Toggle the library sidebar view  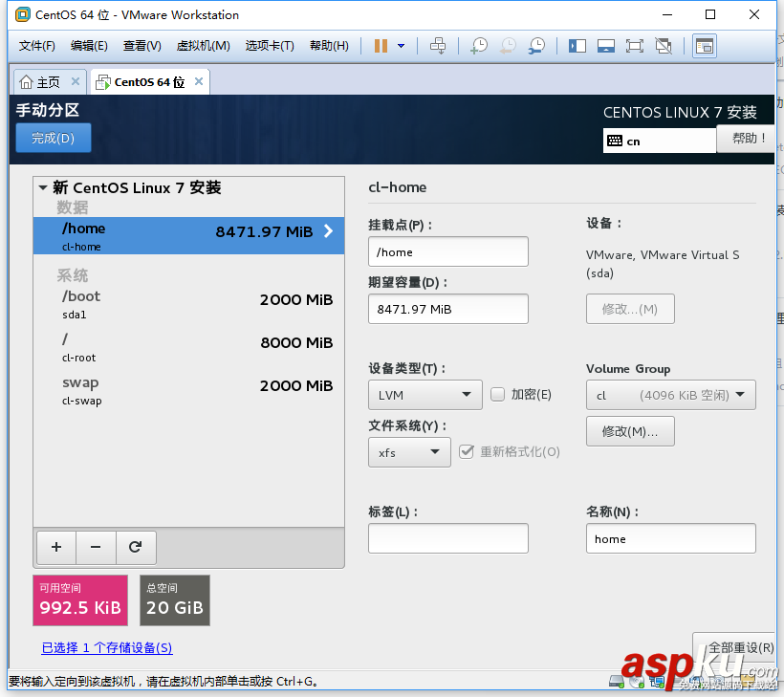(x=577, y=46)
